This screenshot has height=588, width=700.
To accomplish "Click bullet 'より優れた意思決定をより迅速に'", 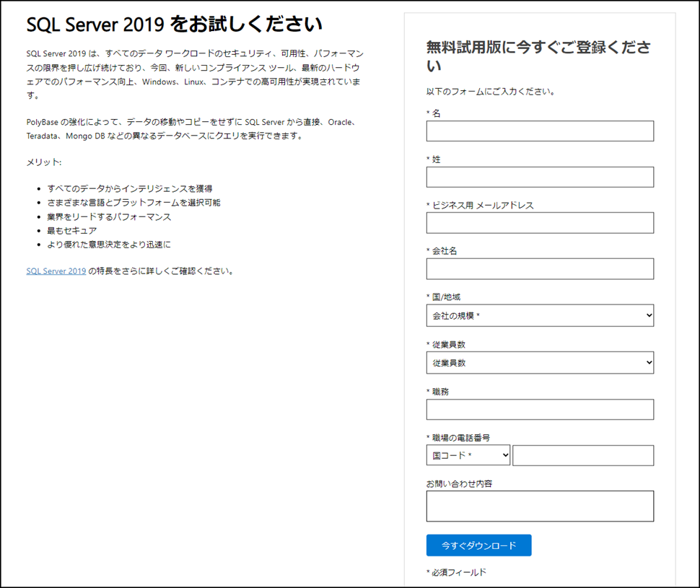I will pyautogui.click(x=109, y=245).
